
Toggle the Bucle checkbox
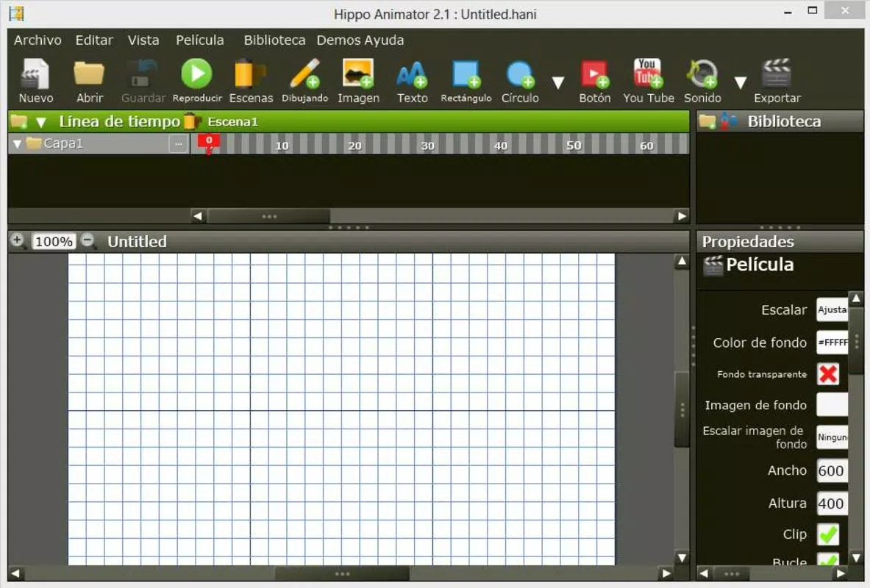tap(828, 560)
